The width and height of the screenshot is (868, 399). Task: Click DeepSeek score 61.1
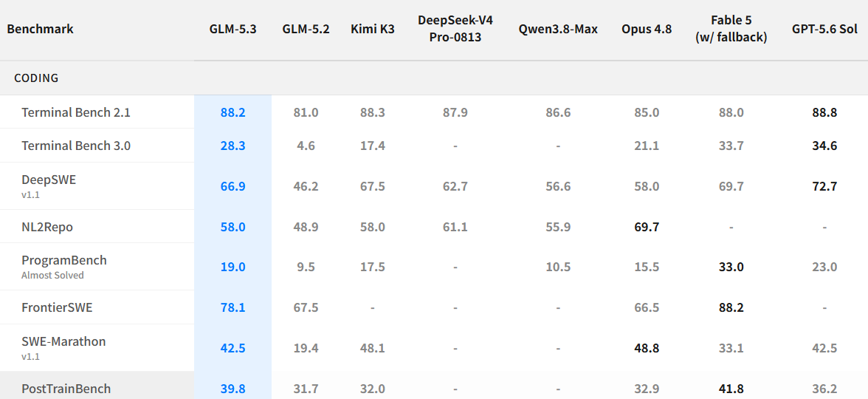pos(455,227)
